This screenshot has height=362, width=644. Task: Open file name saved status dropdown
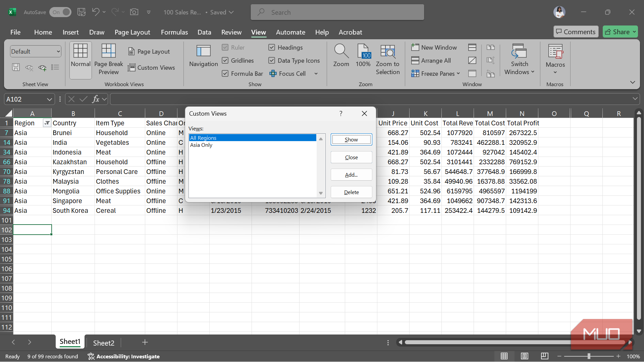[231, 12]
